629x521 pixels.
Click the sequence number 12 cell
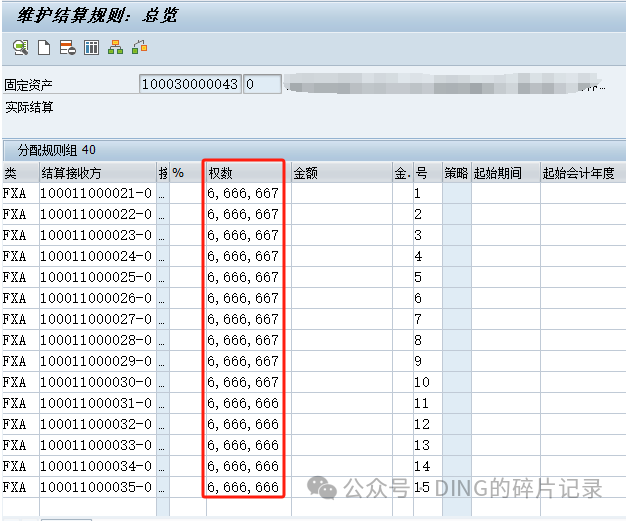coord(428,424)
